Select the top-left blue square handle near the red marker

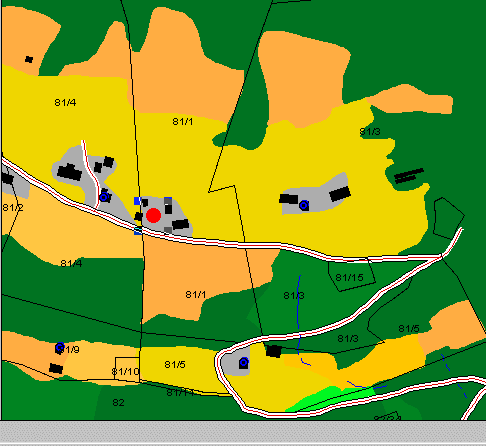137,201
